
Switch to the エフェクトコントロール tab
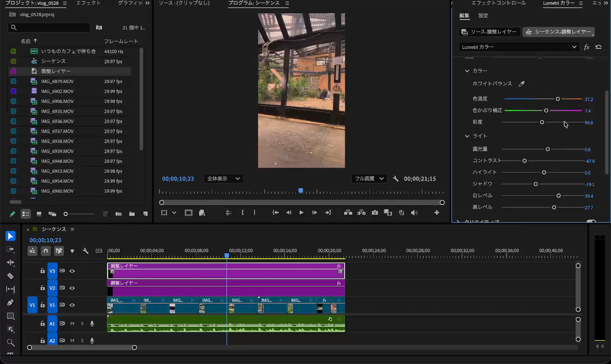click(x=499, y=3)
